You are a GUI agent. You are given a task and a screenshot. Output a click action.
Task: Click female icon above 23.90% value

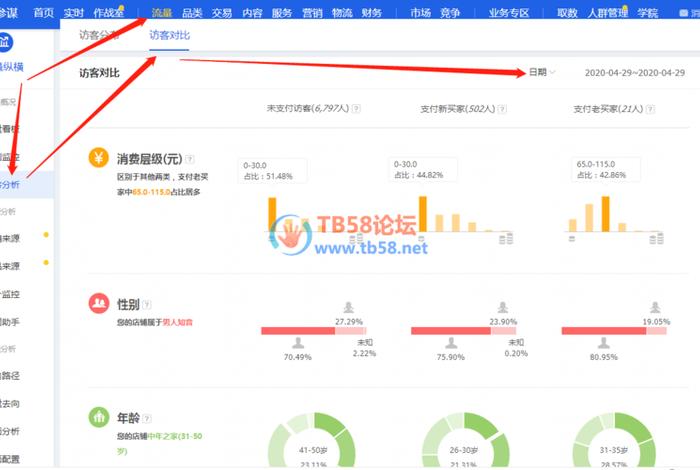coord(503,307)
